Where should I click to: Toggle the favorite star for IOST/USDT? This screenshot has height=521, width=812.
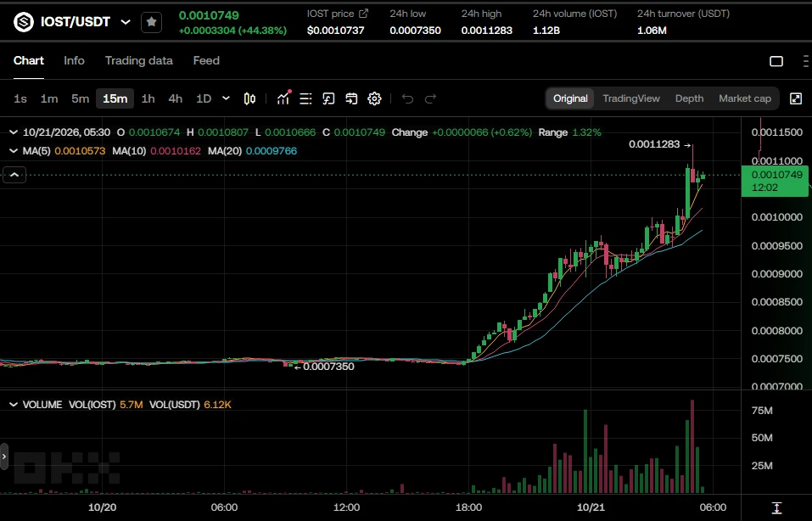click(x=151, y=22)
